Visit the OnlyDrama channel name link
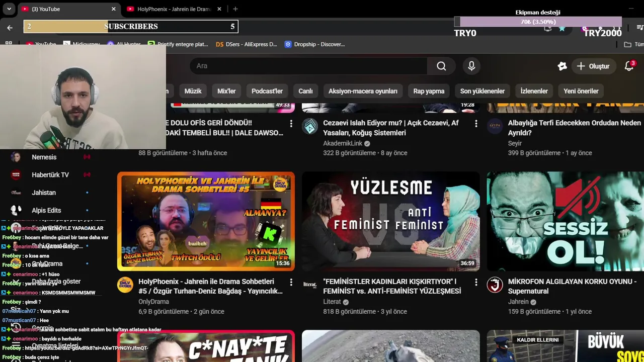The image size is (644, 362). point(153,302)
